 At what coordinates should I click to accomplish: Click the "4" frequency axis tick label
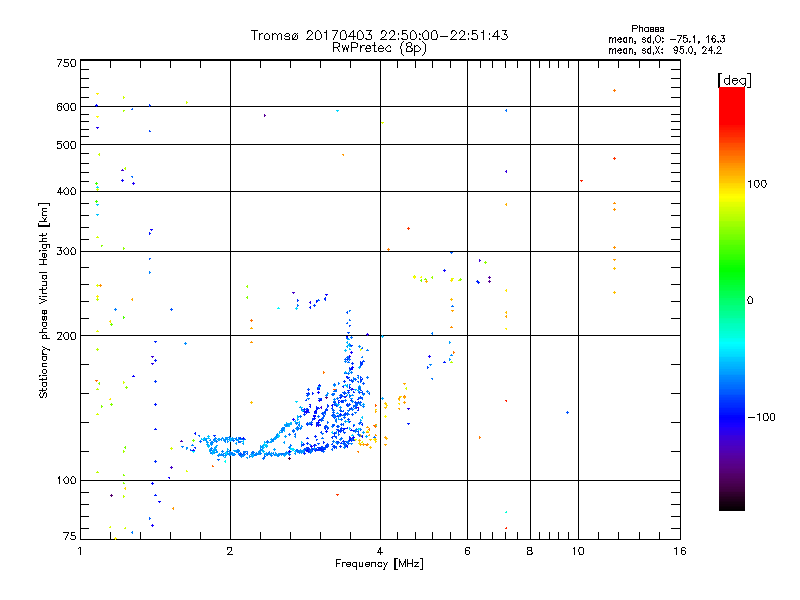tap(380, 551)
